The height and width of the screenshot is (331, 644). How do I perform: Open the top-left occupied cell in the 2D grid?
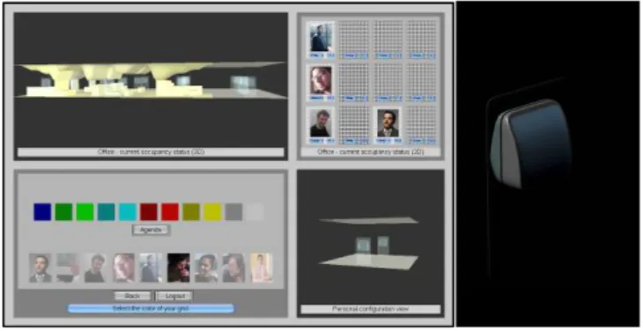321,40
